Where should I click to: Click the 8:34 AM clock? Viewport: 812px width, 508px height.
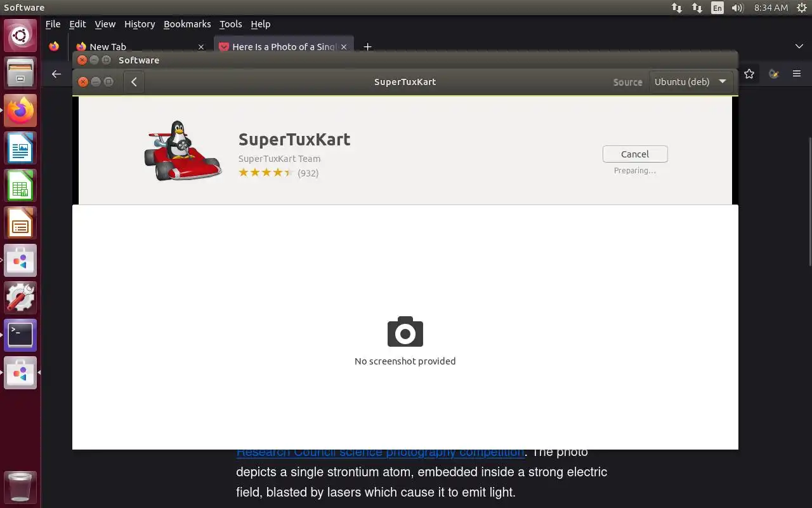click(x=771, y=8)
